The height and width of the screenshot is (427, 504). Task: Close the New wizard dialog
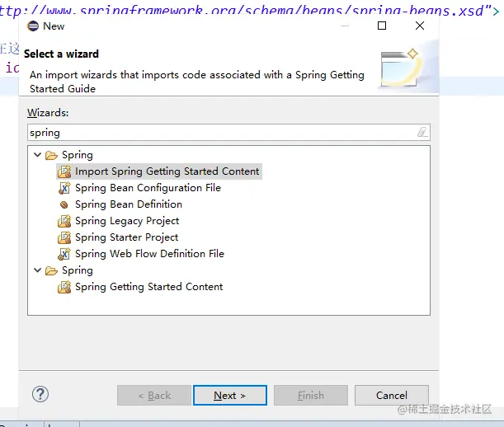coord(420,26)
